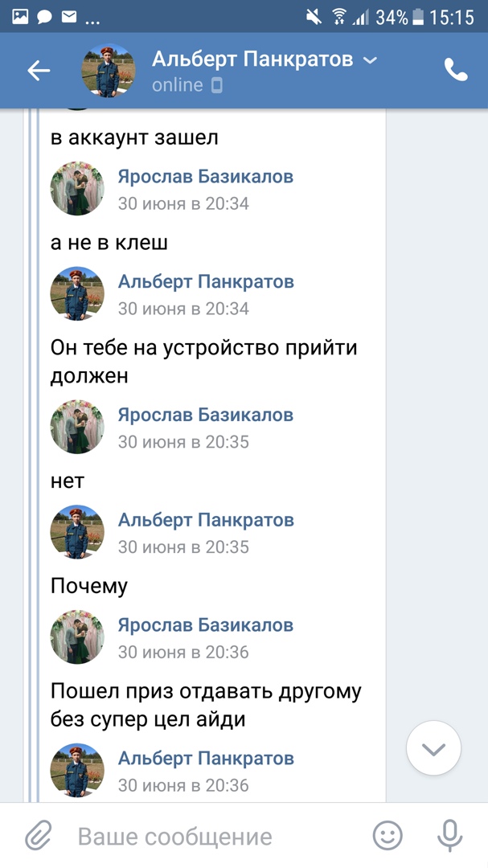Tap the back arrow in header
The image size is (488, 868).
click(39, 71)
